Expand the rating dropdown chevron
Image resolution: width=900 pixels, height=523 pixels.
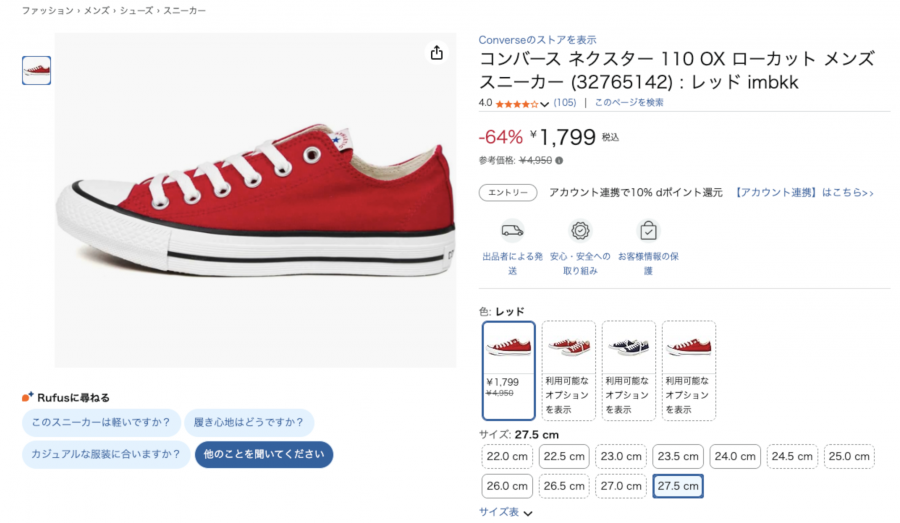pyautogui.click(x=544, y=104)
